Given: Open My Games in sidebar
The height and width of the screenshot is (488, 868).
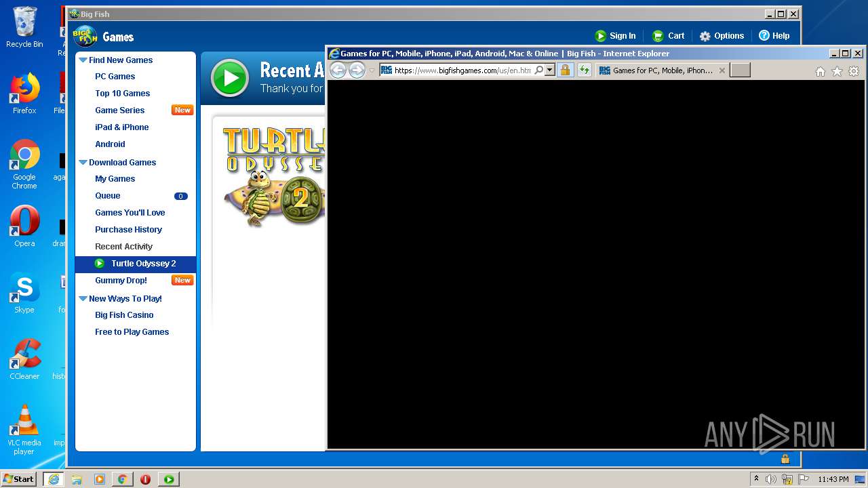Looking at the screenshot, I should coord(115,179).
